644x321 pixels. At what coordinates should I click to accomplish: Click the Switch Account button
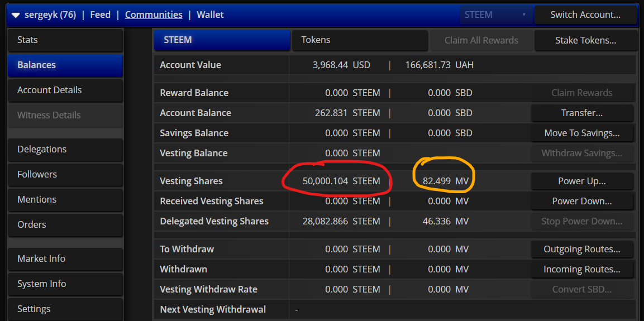click(585, 15)
